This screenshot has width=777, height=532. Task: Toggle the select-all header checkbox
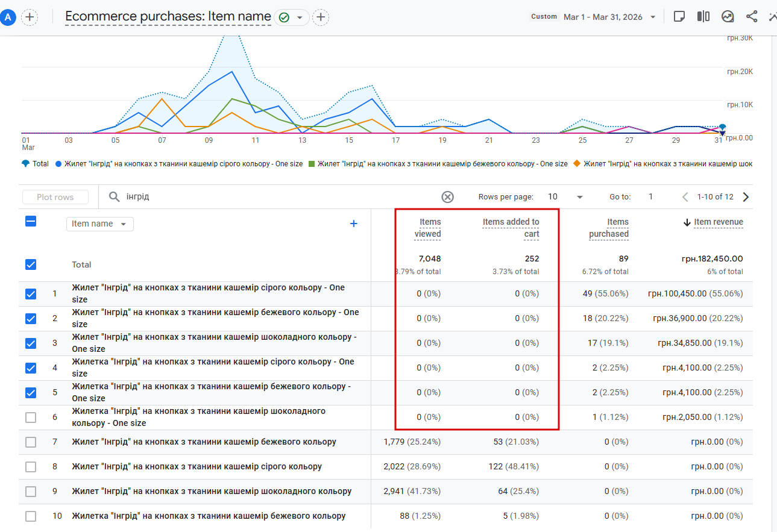pos(31,221)
